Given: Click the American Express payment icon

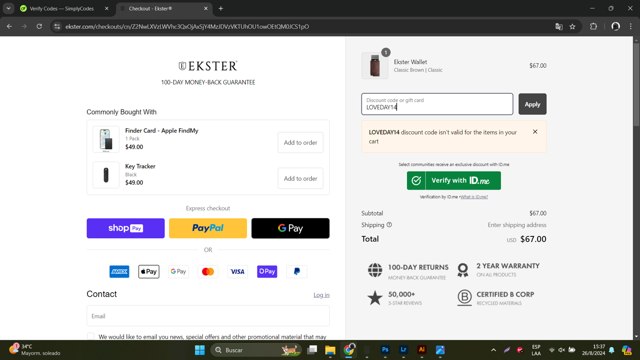Looking at the screenshot, I should tap(119, 271).
